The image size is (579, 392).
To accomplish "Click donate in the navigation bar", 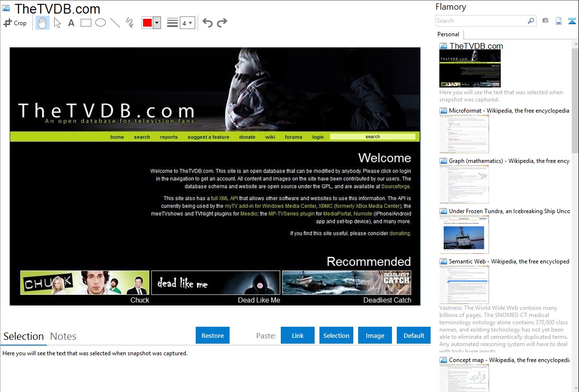I will [247, 137].
